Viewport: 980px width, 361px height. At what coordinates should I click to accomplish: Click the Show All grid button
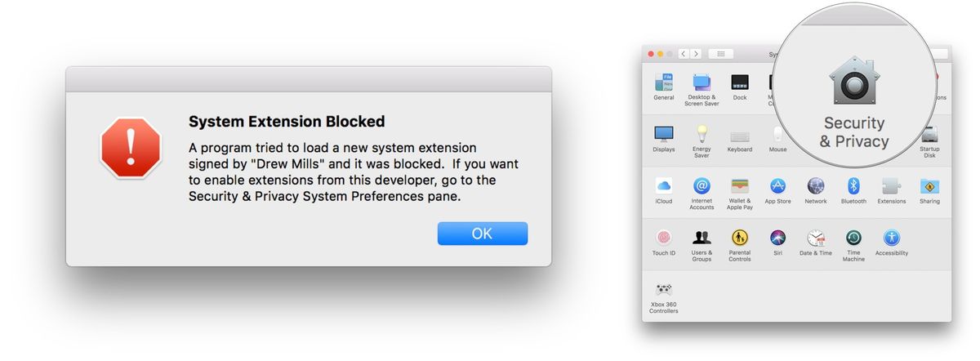click(720, 54)
